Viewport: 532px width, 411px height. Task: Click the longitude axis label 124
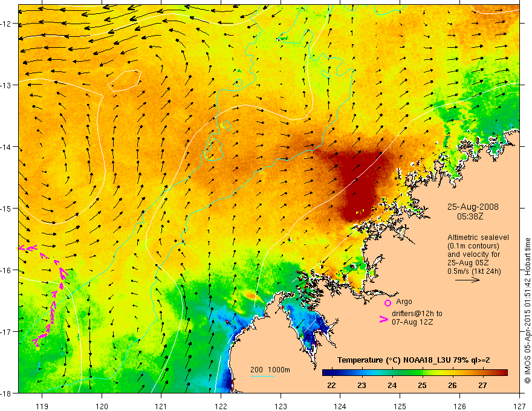click(x=340, y=406)
